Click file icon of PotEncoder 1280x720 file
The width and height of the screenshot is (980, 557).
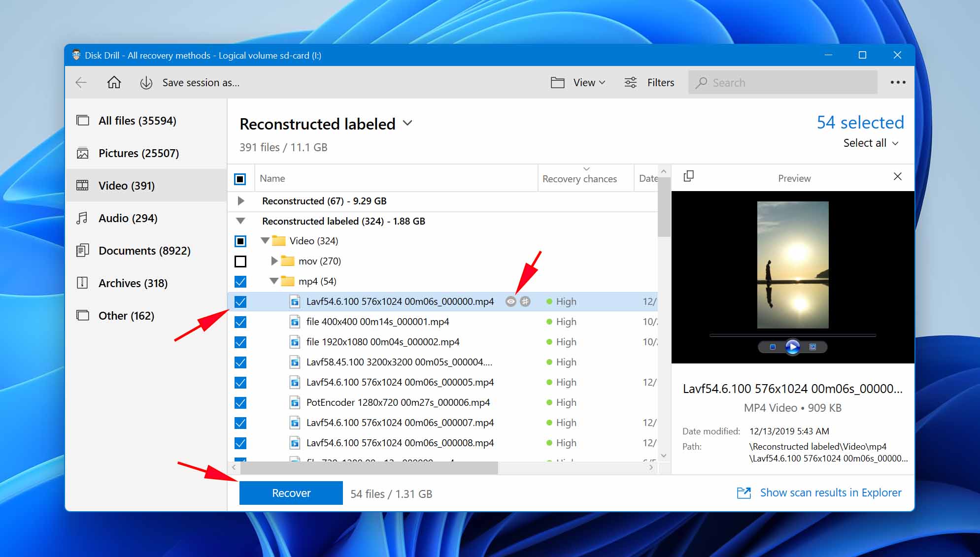point(295,403)
